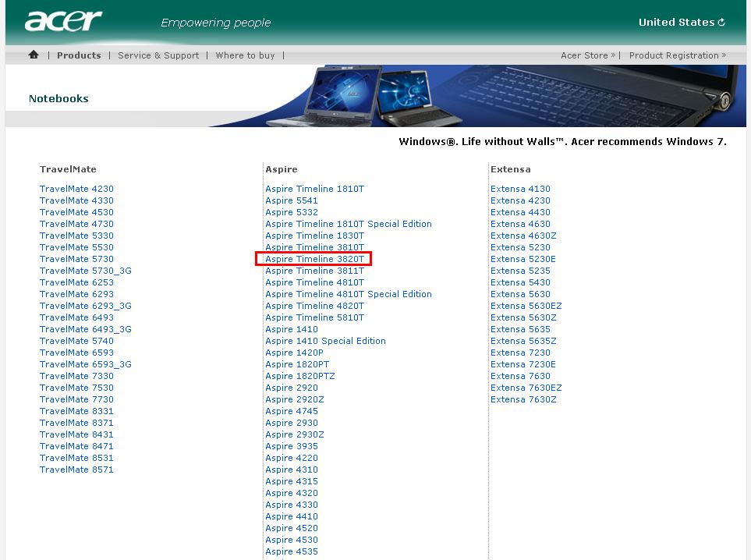Open Aspire Timeline 1810T Special Edition
Screen dimensions: 751x560
[349, 224]
